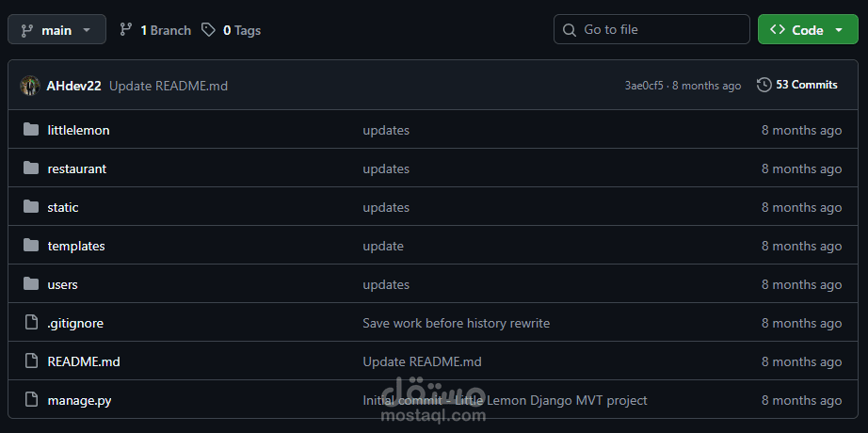Open 'Update README.md' commit in README.md row
The image size is (868, 433).
(x=422, y=361)
